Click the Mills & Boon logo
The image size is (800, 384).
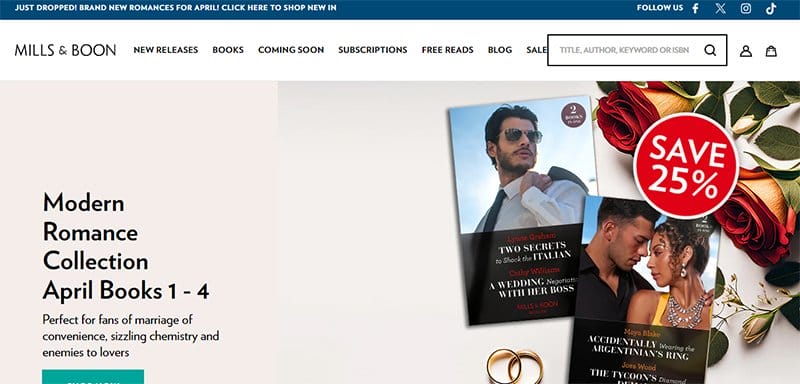coord(65,50)
